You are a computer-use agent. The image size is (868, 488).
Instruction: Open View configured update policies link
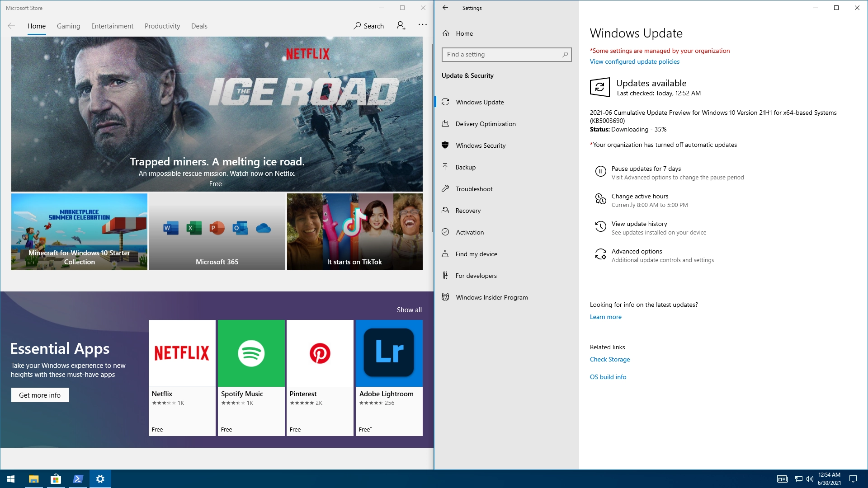tap(634, 61)
